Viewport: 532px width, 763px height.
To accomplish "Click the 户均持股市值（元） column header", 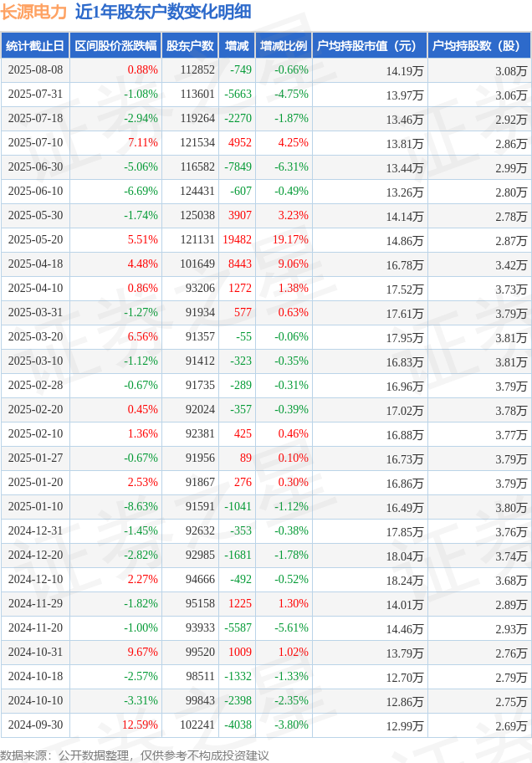I will pyautogui.click(x=370, y=46).
